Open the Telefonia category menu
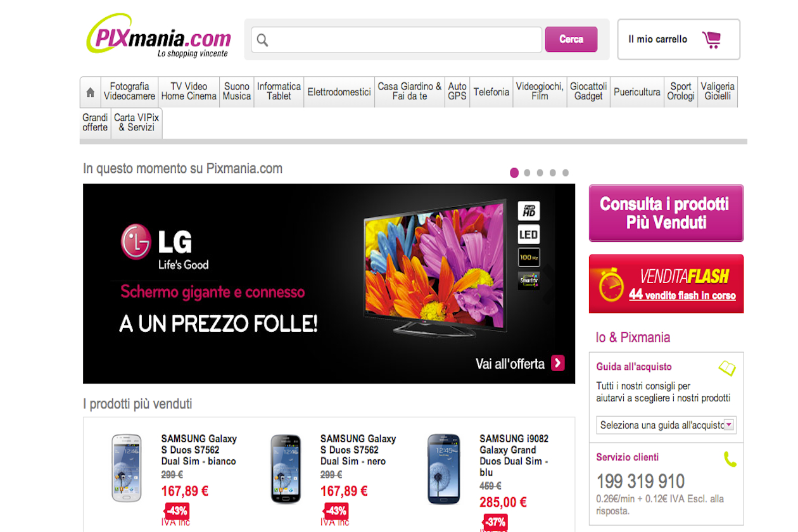 491,92
